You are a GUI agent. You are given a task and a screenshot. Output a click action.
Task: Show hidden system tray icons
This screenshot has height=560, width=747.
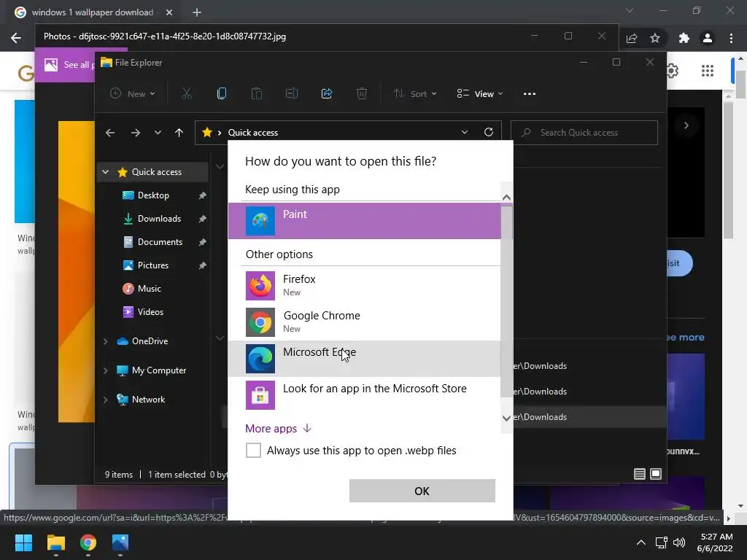pyautogui.click(x=641, y=542)
